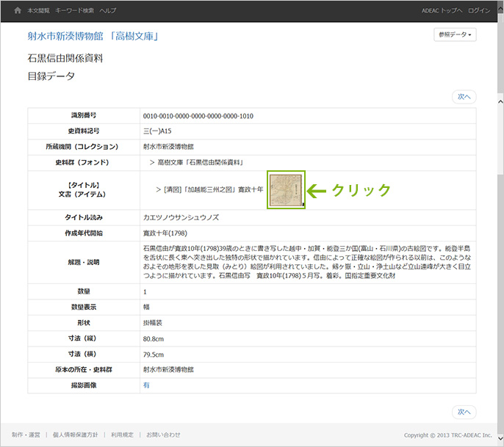Viewport: 504px width, 447px height.
Task: Expand the 参照データ dropdown
Action: pos(456,34)
